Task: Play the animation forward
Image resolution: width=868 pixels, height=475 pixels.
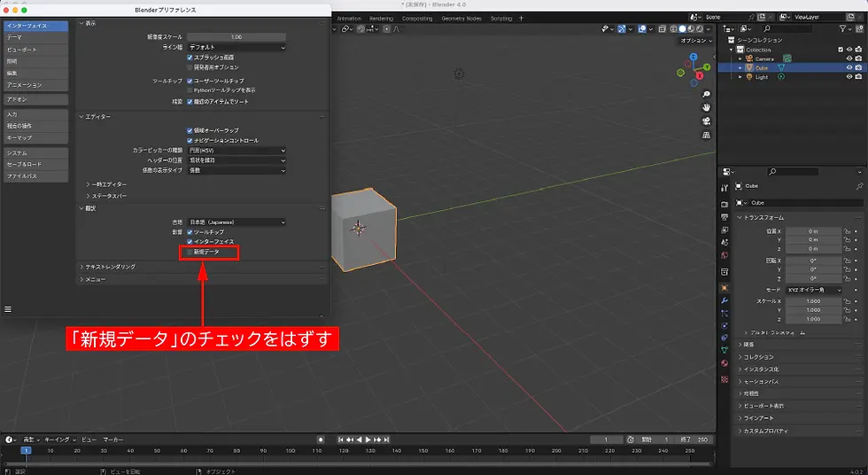Action: point(368,440)
